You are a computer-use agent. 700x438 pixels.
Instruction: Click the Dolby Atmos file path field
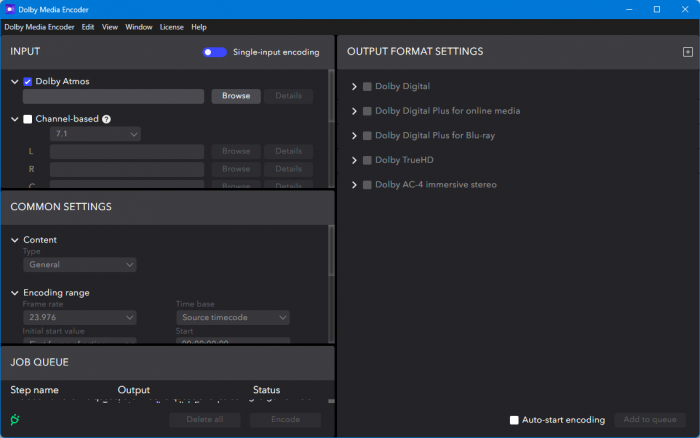(120, 97)
